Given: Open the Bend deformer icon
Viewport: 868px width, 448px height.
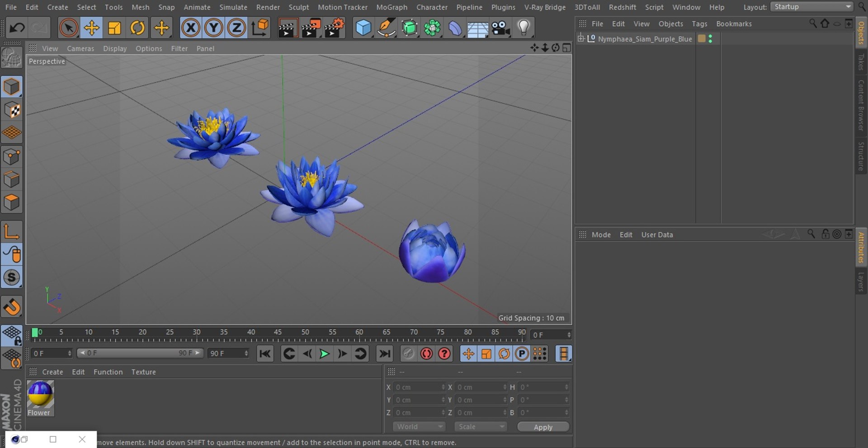Looking at the screenshot, I should tap(455, 28).
